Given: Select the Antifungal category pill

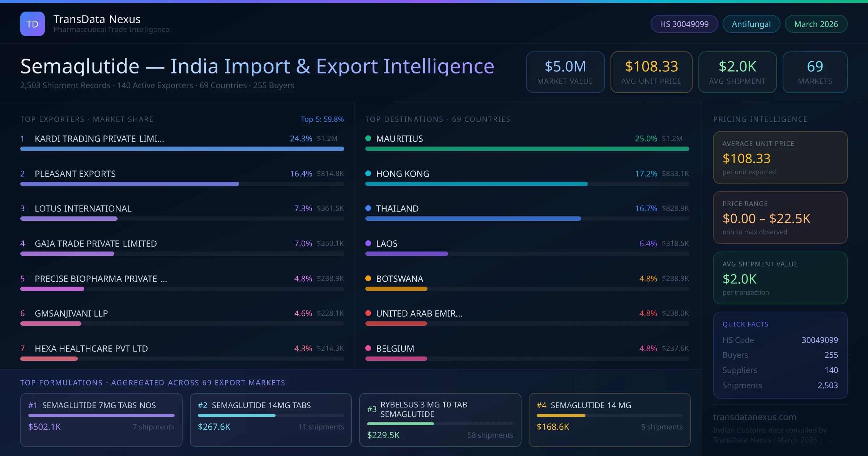Looking at the screenshot, I should coord(751,24).
